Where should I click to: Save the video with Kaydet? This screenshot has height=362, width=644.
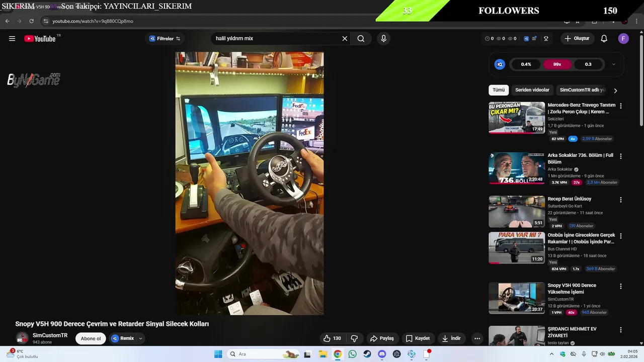[418, 338]
